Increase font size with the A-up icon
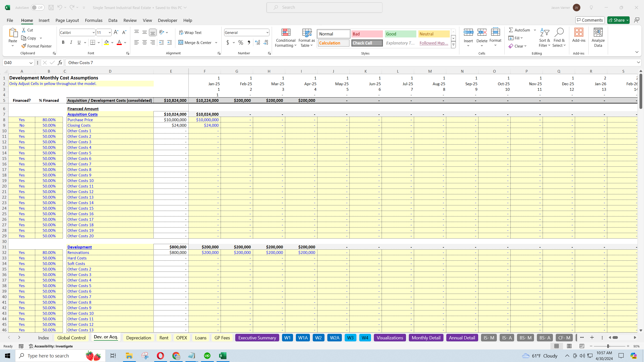The width and height of the screenshot is (644, 362). click(116, 32)
